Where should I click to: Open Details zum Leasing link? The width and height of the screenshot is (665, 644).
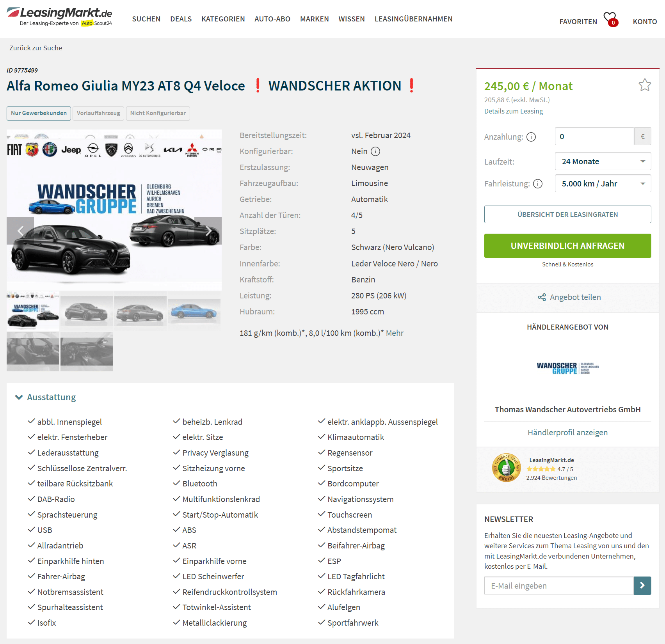pyautogui.click(x=514, y=111)
